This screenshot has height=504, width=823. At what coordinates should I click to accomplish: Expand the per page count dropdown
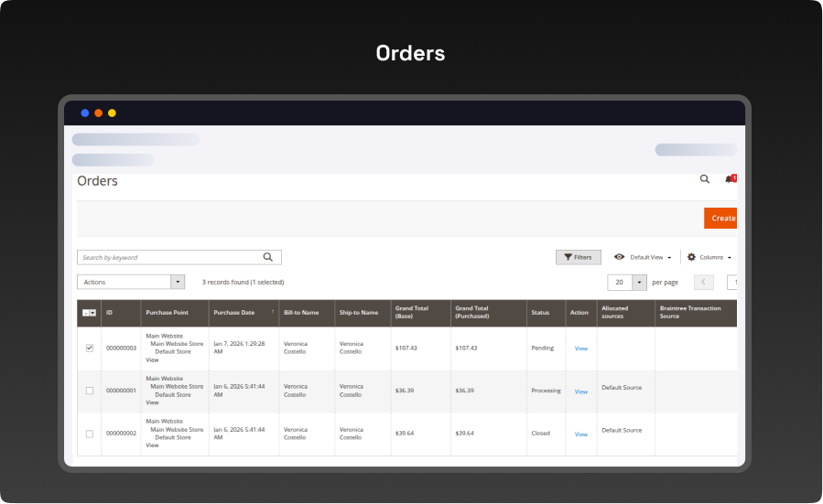[639, 283]
